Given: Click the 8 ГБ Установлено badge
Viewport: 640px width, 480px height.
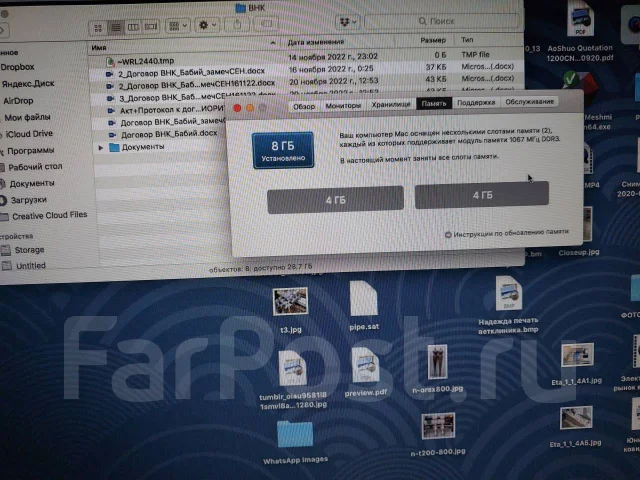Looking at the screenshot, I should pyautogui.click(x=283, y=150).
